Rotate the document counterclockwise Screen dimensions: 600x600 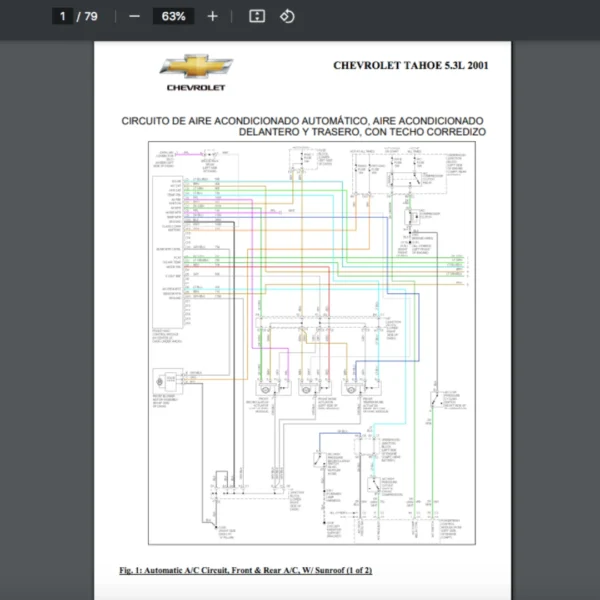point(287,16)
